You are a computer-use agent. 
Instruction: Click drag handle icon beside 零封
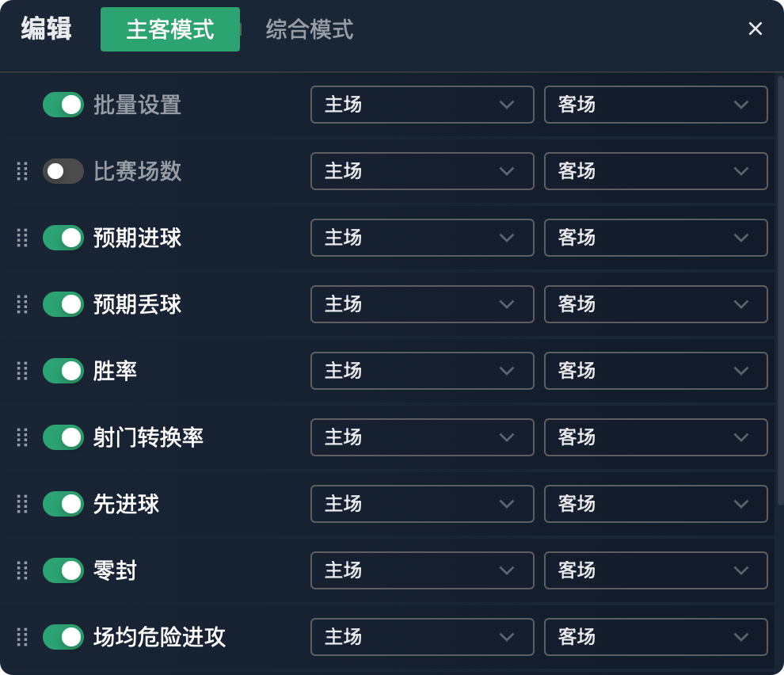point(22,570)
